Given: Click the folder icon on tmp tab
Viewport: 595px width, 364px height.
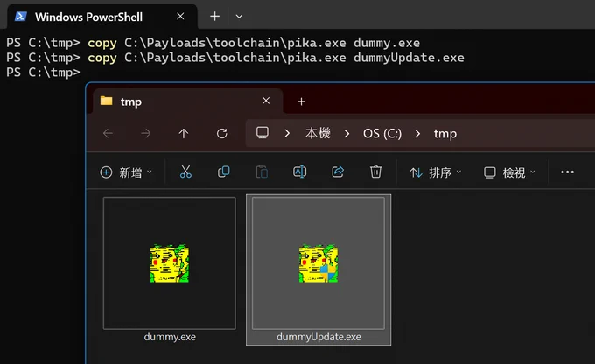Looking at the screenshot, I should coord(106,101).
